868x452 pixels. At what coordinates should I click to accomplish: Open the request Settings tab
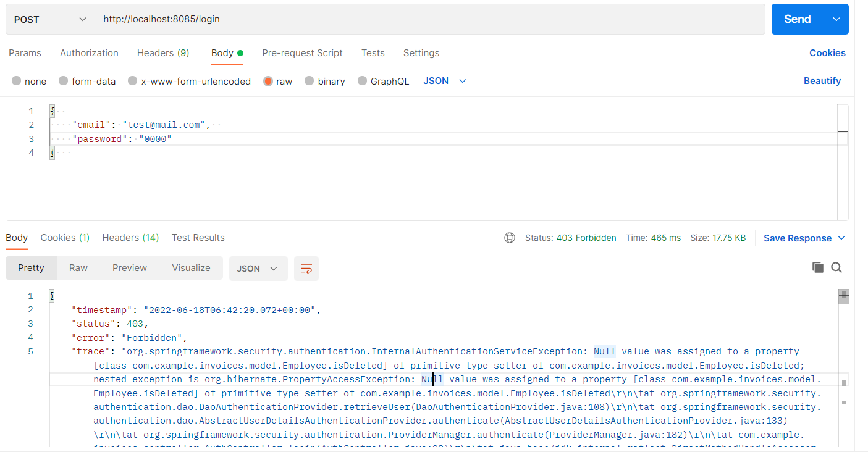[x=421, y=53]
